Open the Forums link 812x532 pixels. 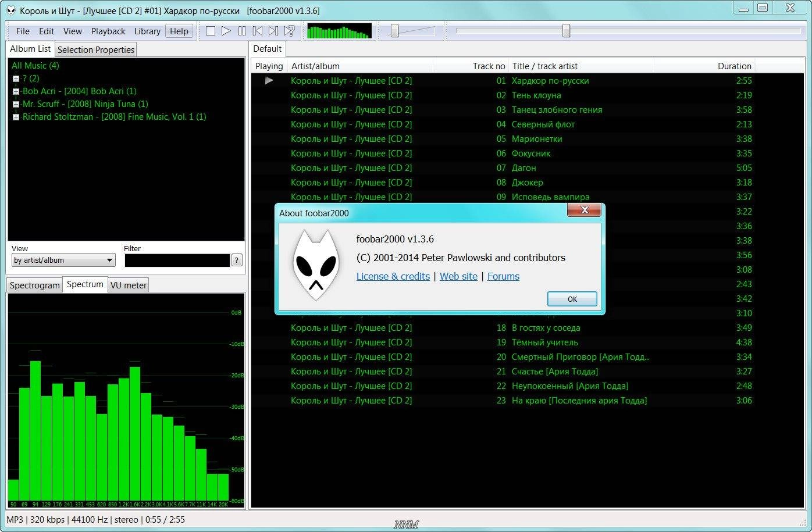point(503,276)
